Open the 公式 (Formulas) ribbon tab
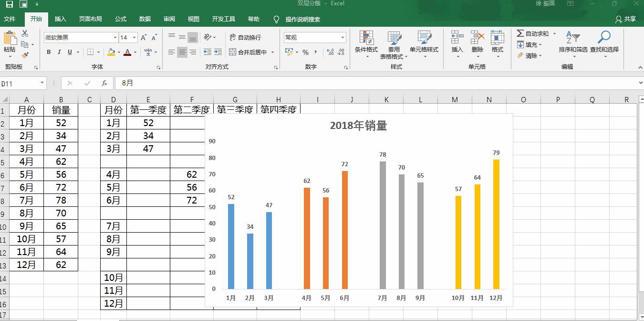Screen dimensions: 644x321 click(x=121, y=19)
